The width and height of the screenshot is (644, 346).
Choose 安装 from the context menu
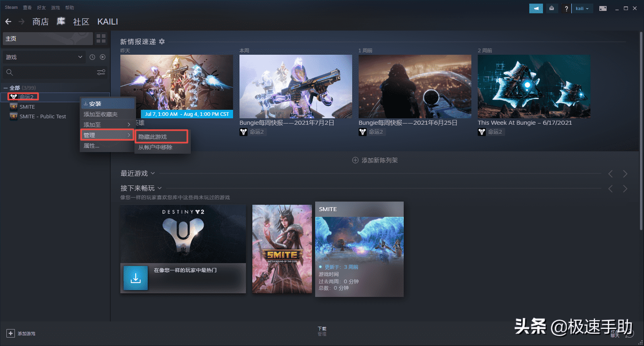107,104
